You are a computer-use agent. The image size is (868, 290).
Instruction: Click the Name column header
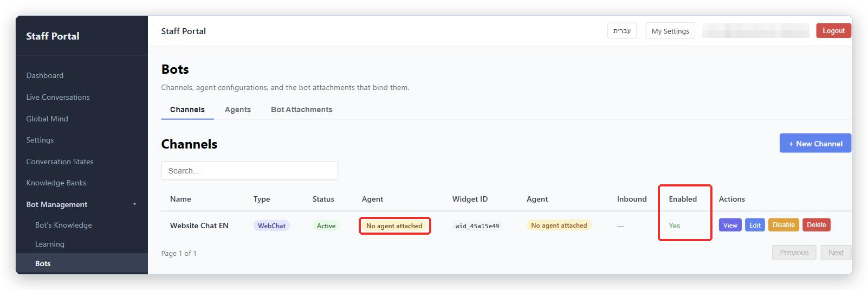[180, 199]
